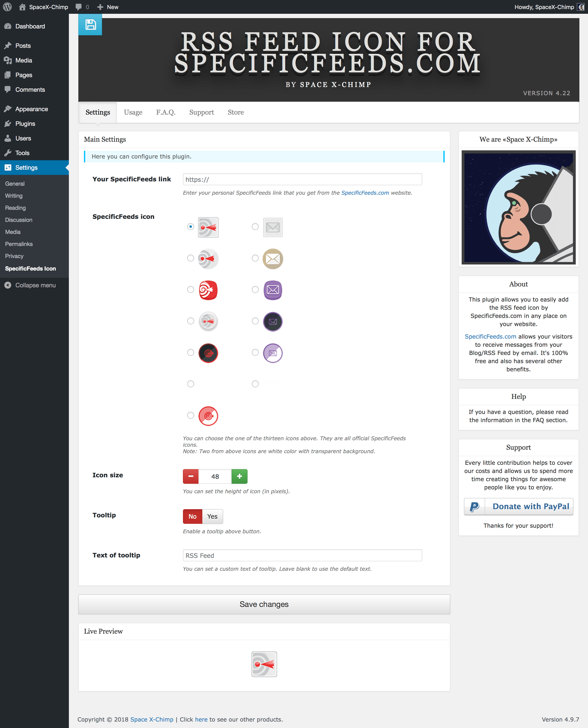This screenshot has height=728, width=588.
Task: Click the dark round envelope icon
Action: pos(273,322)
